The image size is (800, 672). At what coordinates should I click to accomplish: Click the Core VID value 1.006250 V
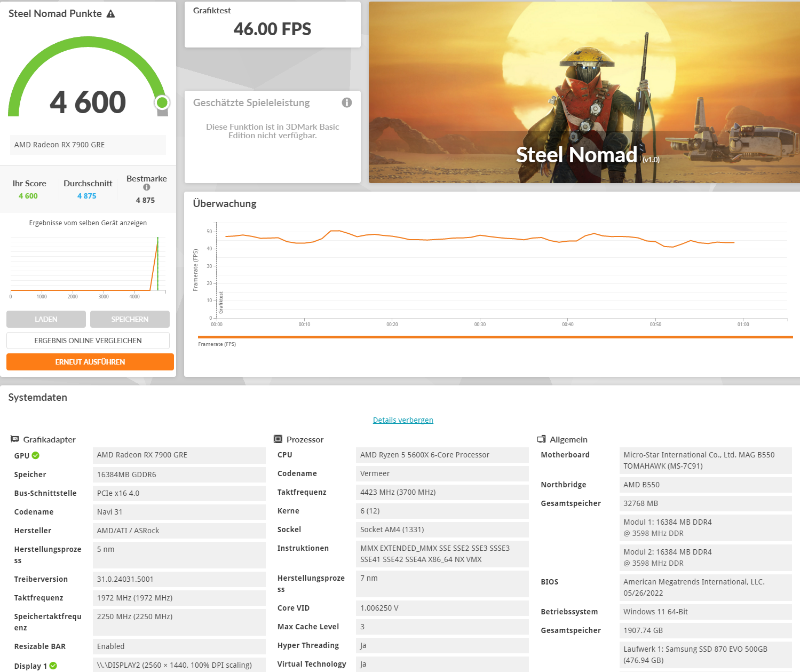click(x=442, y=608)
